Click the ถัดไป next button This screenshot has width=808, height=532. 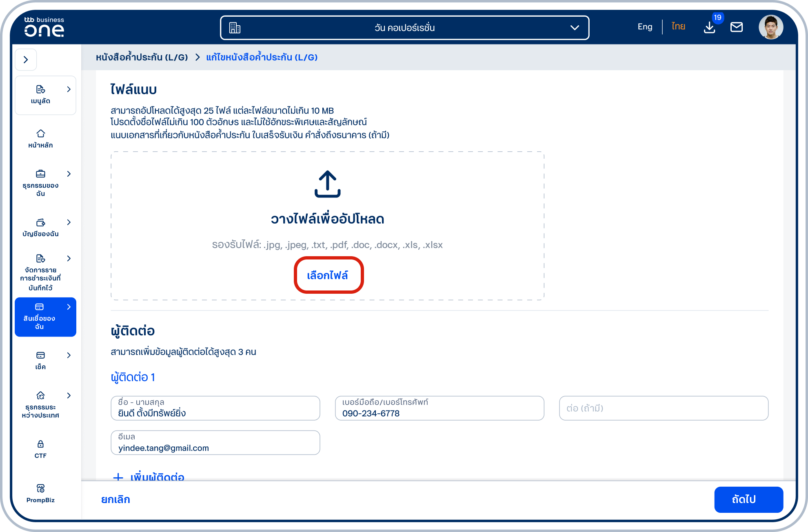(748, 499)
